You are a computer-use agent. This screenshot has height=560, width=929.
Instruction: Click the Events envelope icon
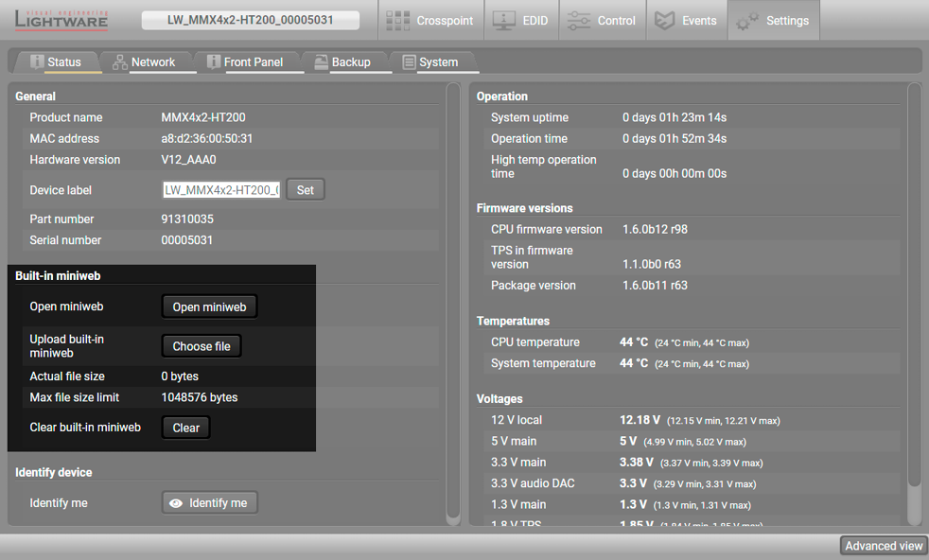tap(664, 21)
